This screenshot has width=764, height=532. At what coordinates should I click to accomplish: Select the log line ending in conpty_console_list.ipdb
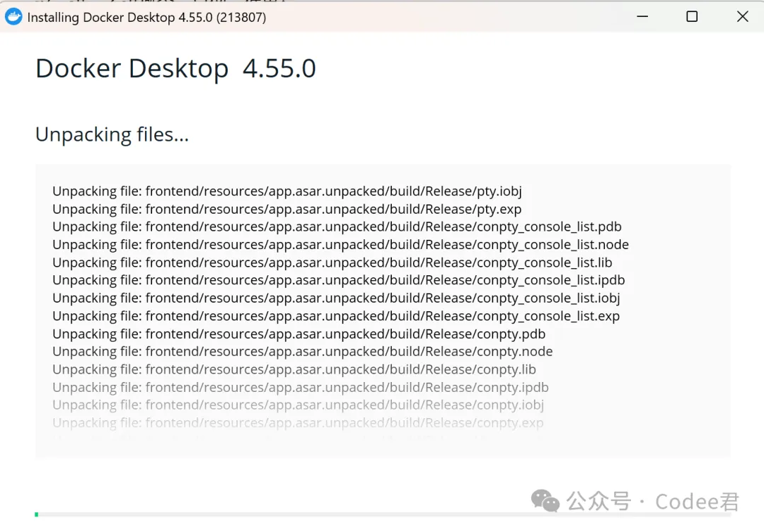339,280
